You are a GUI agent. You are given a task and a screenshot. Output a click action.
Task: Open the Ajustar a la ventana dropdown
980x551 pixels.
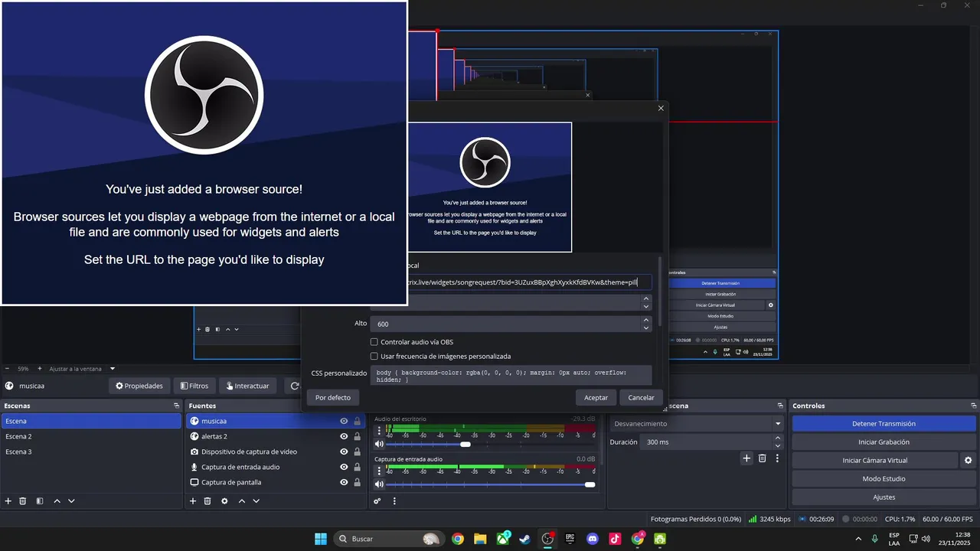click(x=83, y=368)
